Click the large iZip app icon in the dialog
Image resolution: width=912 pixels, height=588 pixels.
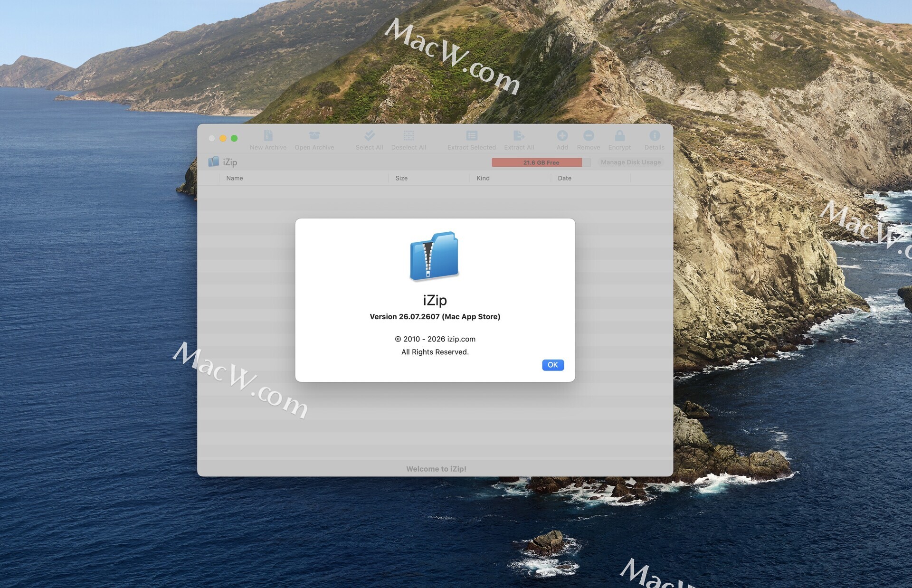(x=434, y=256)
